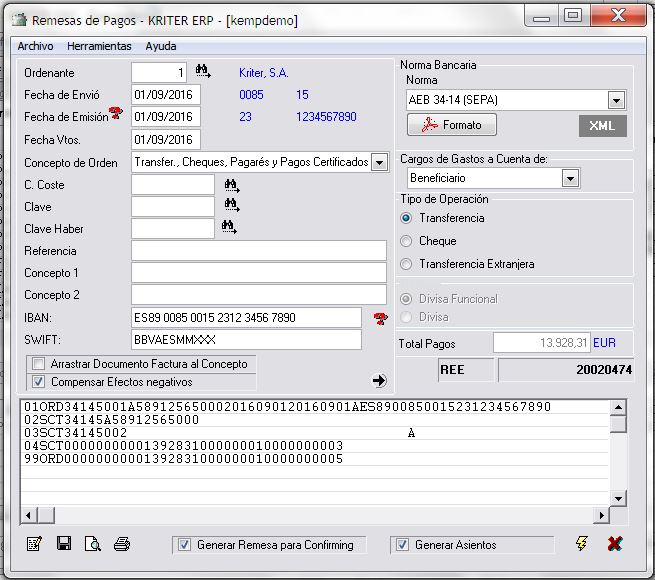
Task: Open the Cargos de Gastos Beneficiario dropdown
Action: pos(570,178)
